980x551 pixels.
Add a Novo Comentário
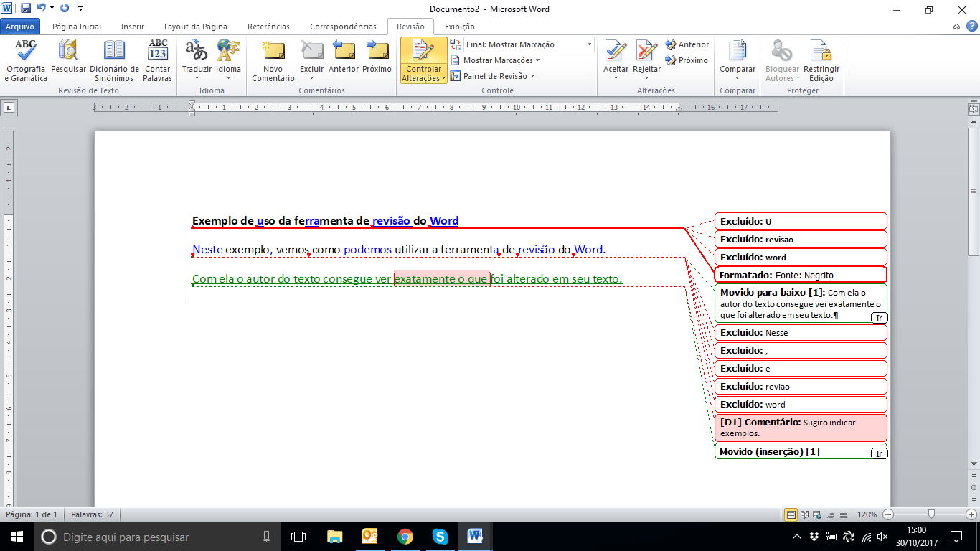pos(273,52)
